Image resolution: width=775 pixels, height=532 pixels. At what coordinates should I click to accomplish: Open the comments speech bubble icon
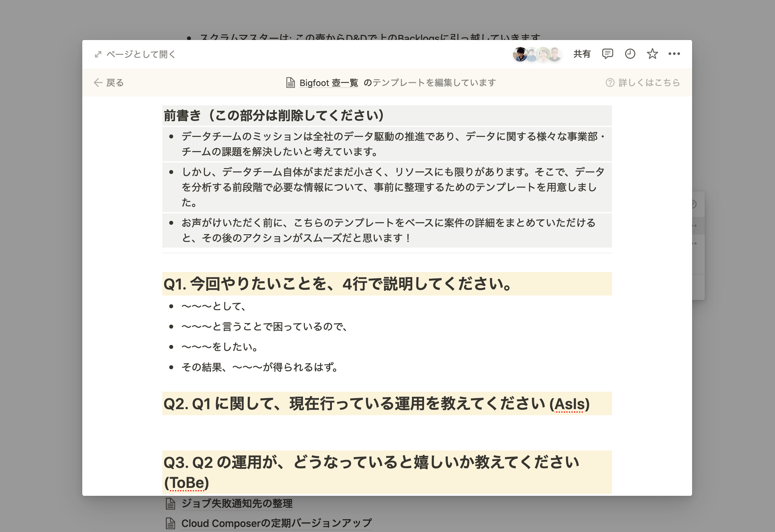click(607, 54)
